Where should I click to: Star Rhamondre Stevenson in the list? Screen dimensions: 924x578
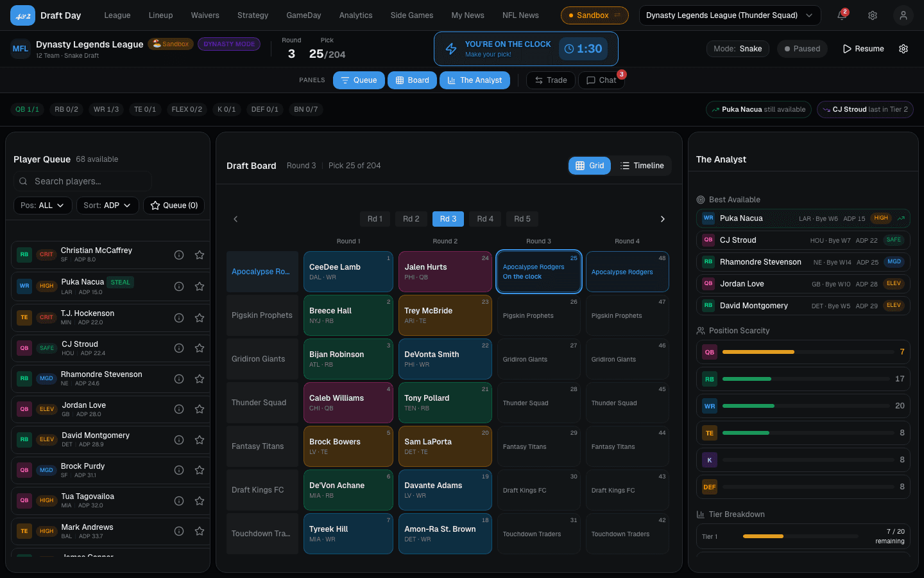pyautogui.click(x=200, y=379)
